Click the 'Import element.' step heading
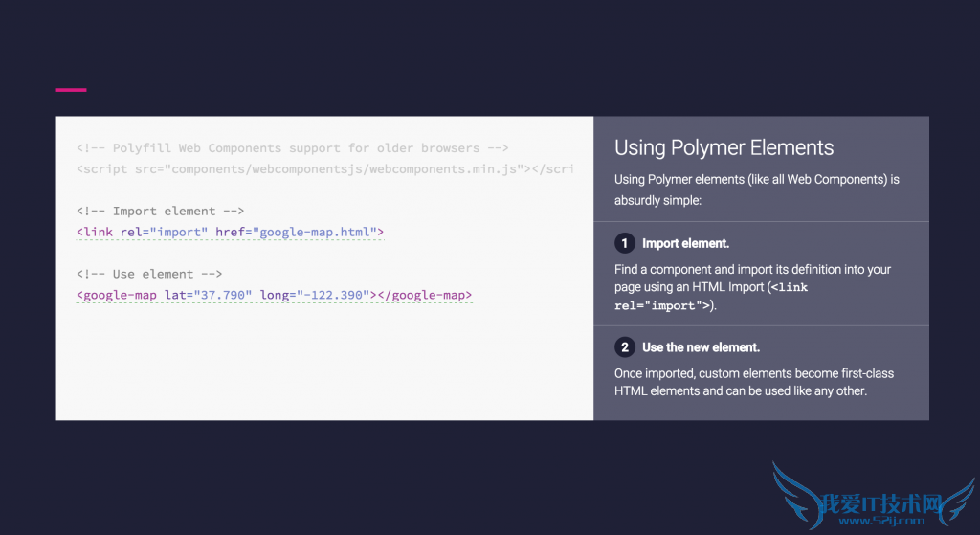Viewport: 980px width, 535px height. pyautogui.click(x=685, y=244)
